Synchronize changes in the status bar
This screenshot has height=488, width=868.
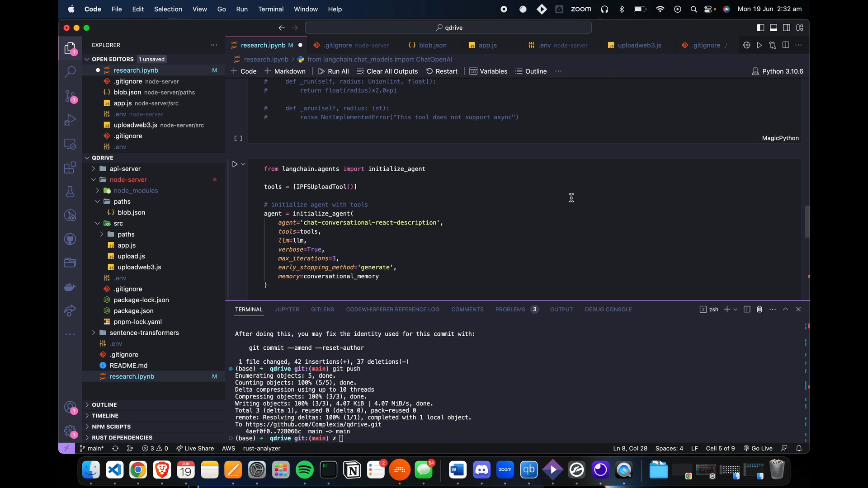tap(115, 449)
